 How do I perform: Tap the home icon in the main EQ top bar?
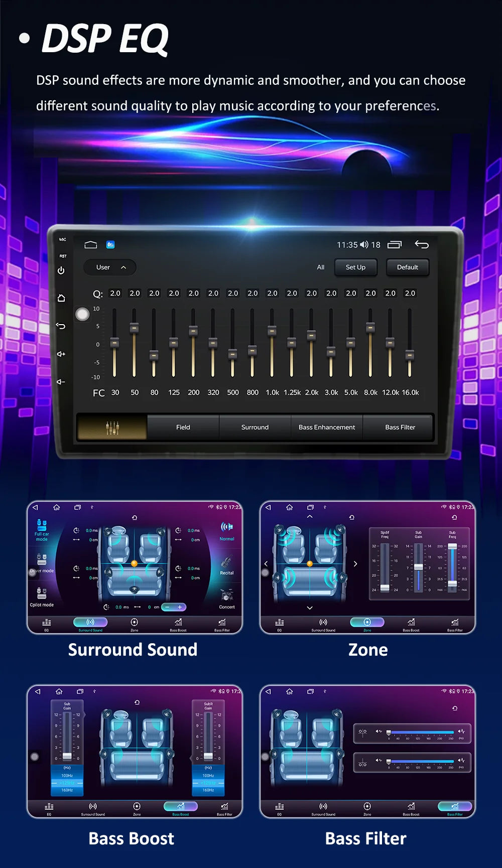point(91,245)
